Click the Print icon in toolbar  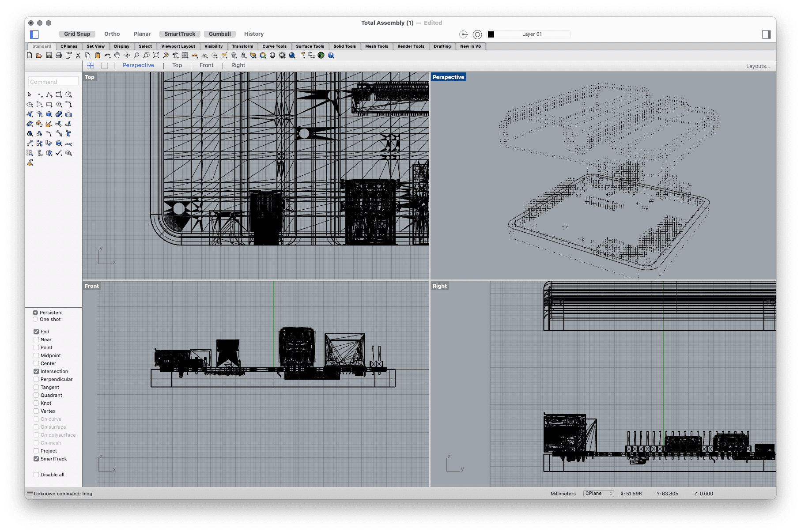(x=59, y=56)
